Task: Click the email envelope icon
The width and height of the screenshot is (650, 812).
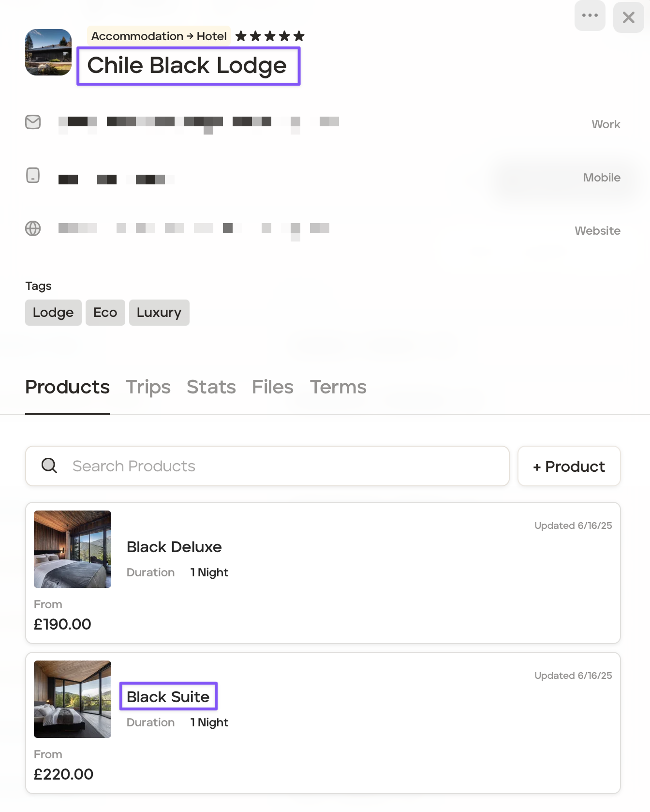Action: tap(33, 122)
